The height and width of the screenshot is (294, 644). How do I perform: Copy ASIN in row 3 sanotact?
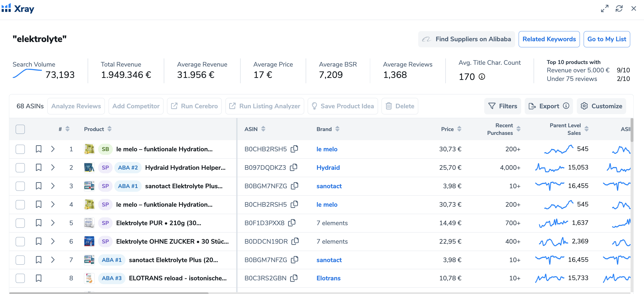pyautogui.click(x=294, y=186)
